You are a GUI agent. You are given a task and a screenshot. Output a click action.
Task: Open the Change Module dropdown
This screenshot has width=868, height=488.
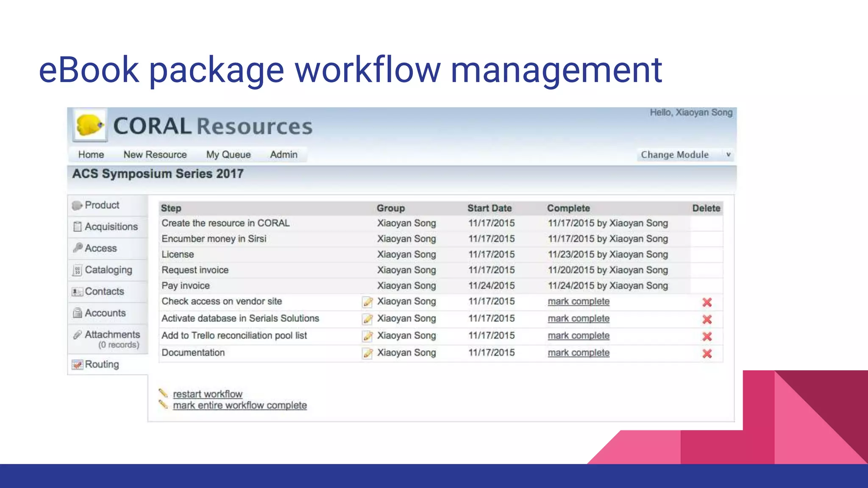[685, 155]
